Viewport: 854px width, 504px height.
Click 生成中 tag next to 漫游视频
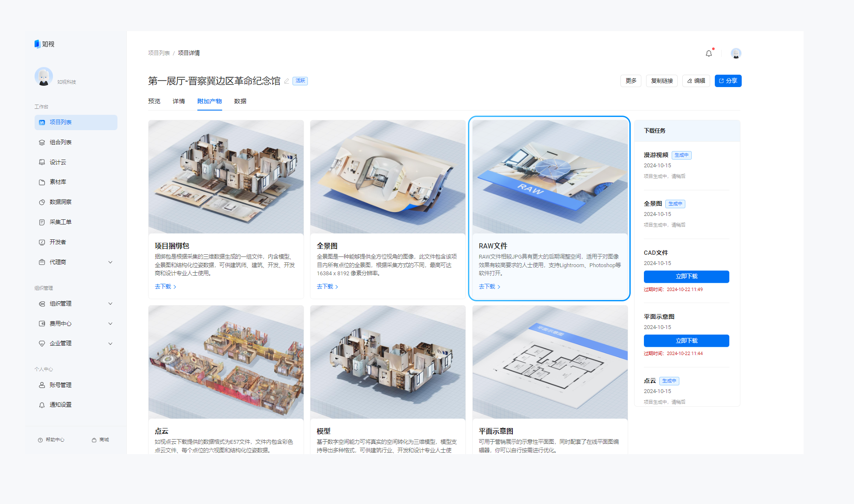tap(681, 155)
